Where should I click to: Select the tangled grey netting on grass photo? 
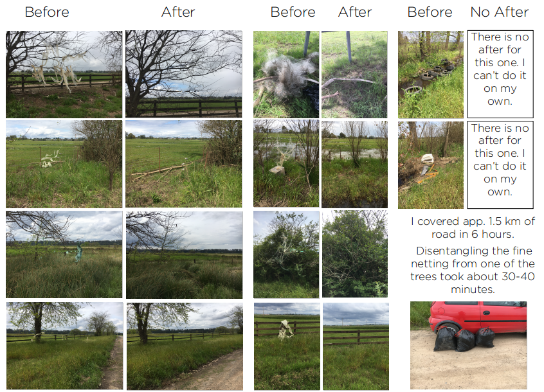(286, 75)
